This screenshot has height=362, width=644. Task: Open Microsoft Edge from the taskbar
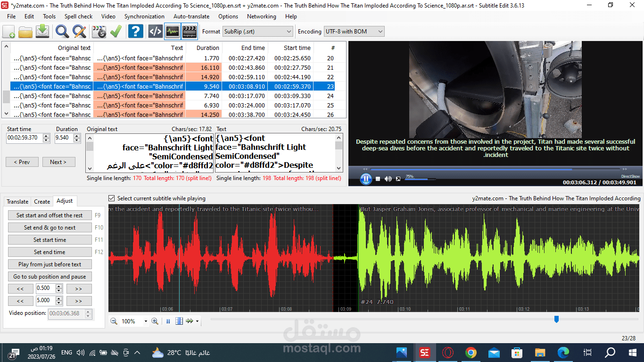(563, 352)
